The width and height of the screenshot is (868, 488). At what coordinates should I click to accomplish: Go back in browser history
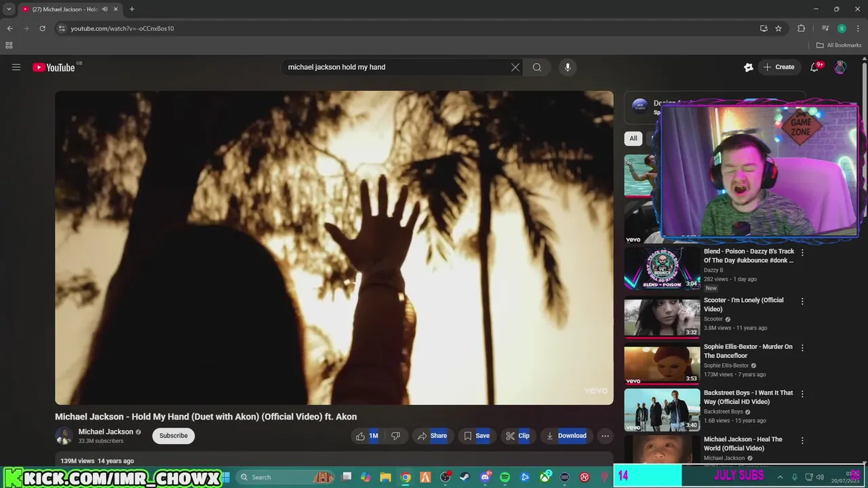[x=9, y=28]
